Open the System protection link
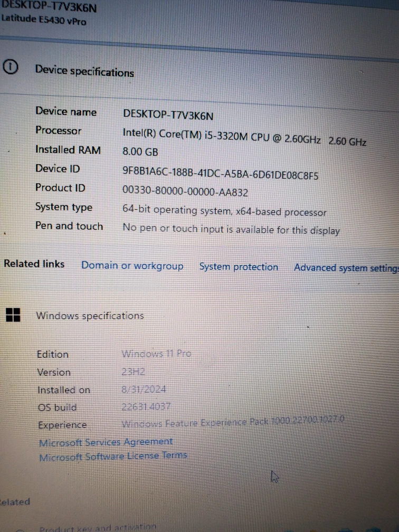 click(239, 267)
